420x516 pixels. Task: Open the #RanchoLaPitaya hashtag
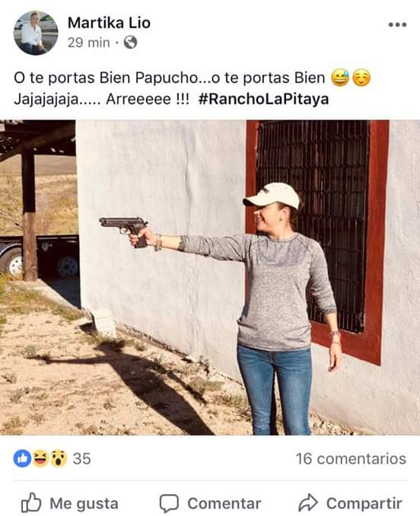coord(263,99)
